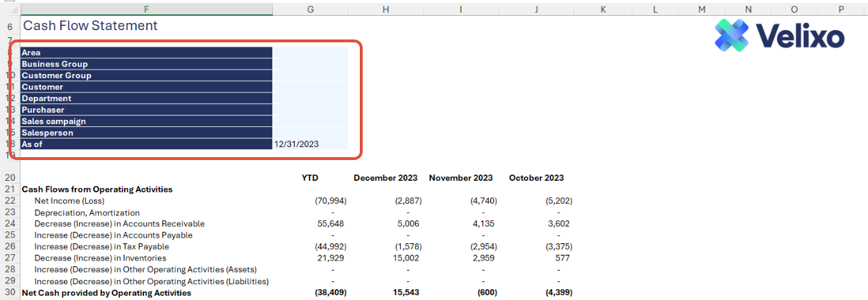Click Net Cash provided by Operating Activities
The width and height of the screenshot is (868, 300).
[x=107, y=293]
